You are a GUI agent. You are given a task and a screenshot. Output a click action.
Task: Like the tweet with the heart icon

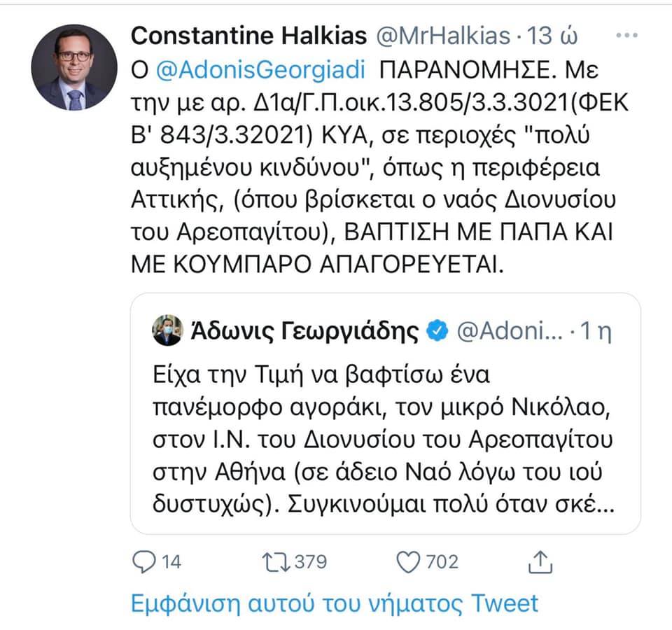pyautogui.click(x=408, y=562)
